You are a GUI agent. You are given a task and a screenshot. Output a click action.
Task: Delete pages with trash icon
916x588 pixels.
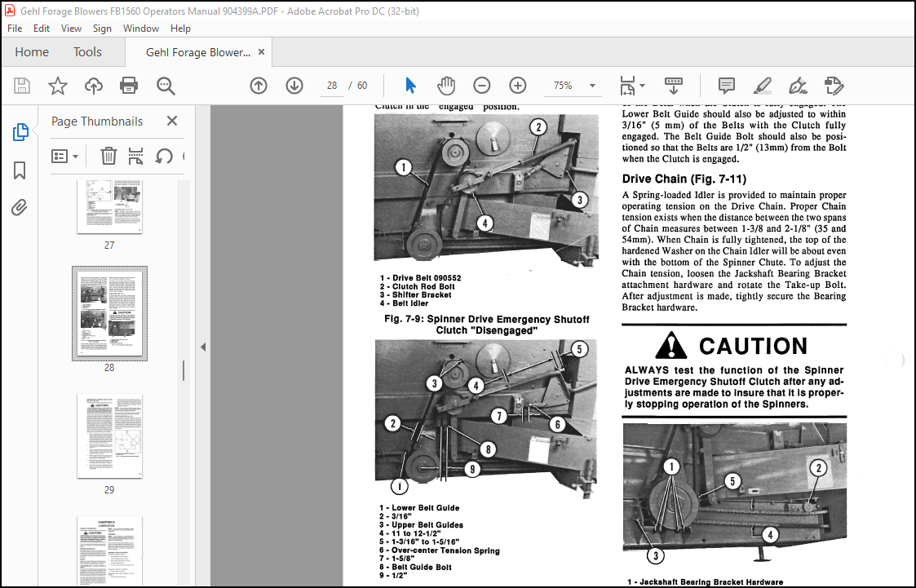(x=108, y=156)
